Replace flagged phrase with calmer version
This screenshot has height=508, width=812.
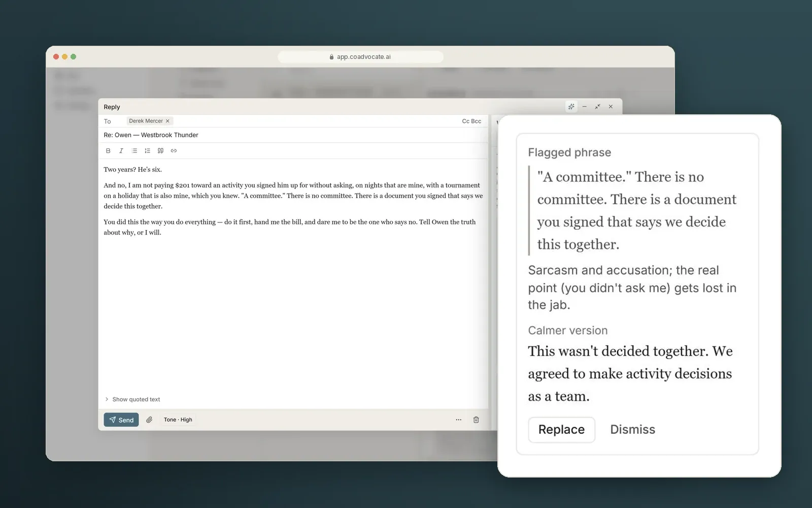(561, 430)
